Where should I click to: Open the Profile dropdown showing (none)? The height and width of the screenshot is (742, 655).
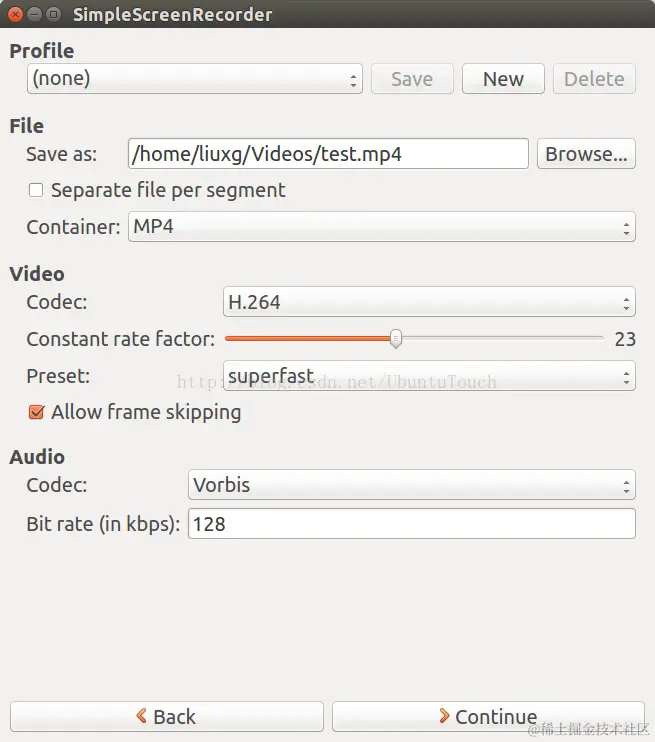[195, 79]
